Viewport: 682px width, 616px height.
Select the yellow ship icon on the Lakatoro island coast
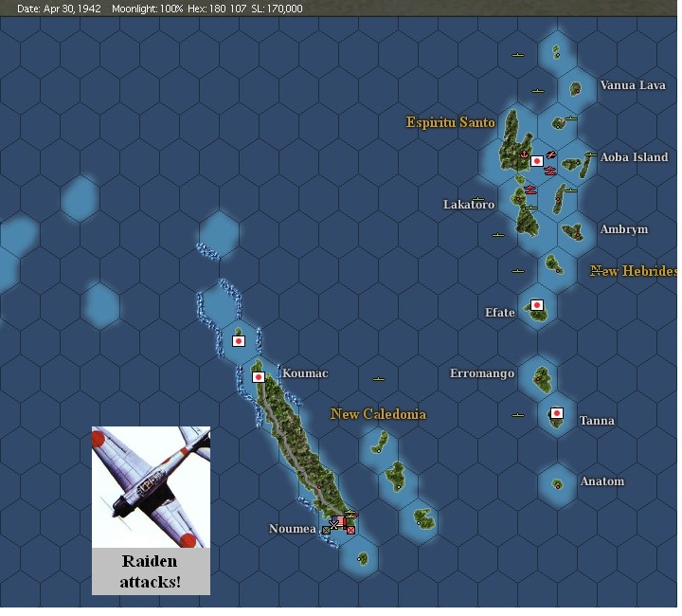531,208
